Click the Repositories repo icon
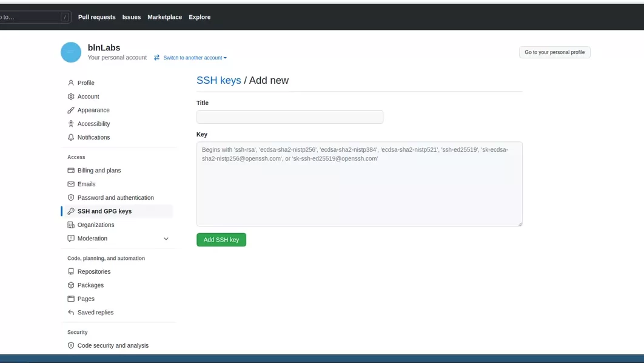 point(70,271)
